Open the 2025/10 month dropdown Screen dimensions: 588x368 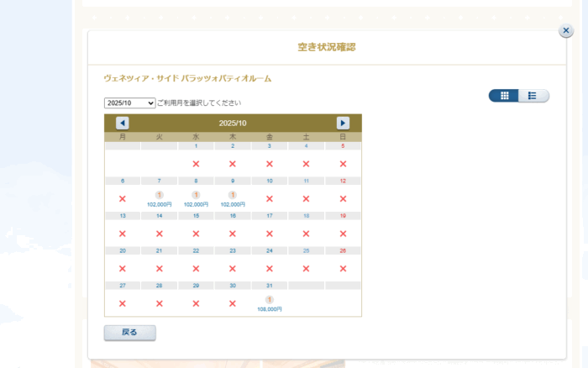[129, 103]
